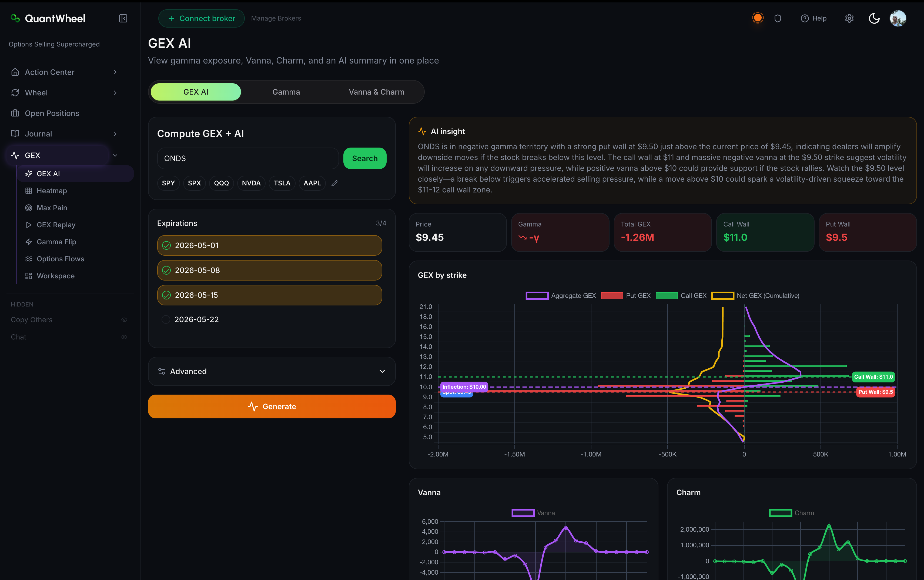Deselect the 2026-05-15 expiration
Viewport: 924px width, 580px height.
tap(270, 295)
